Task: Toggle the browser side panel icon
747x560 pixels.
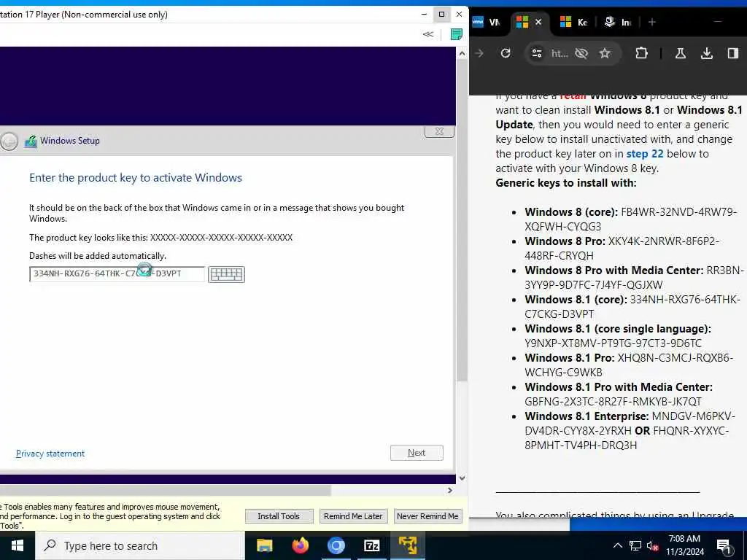Action: (732, 53)
